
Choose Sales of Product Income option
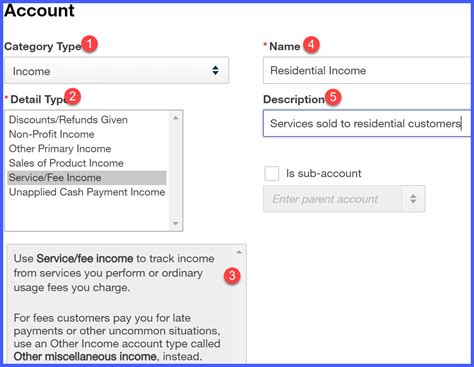[66, 163]
